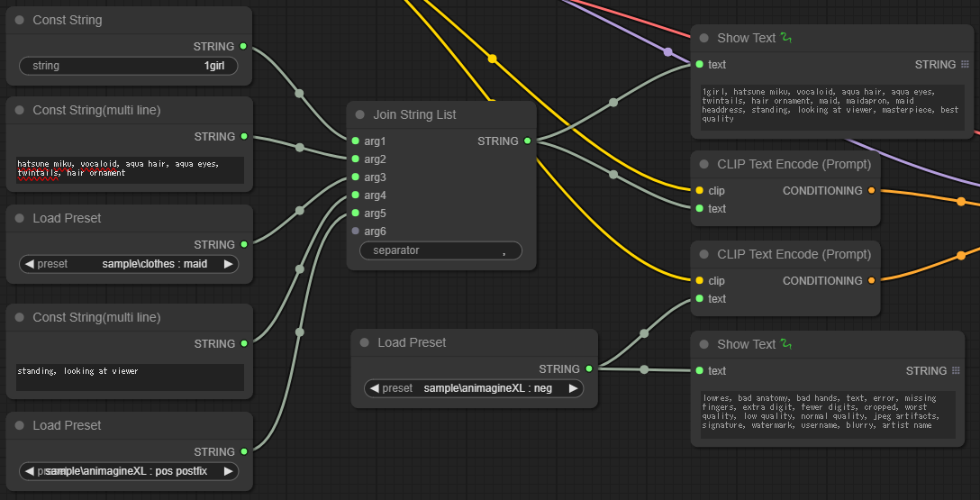
Task: Collapse the hatsune miku Const String(multi line) node
Action: coord(20,110)
